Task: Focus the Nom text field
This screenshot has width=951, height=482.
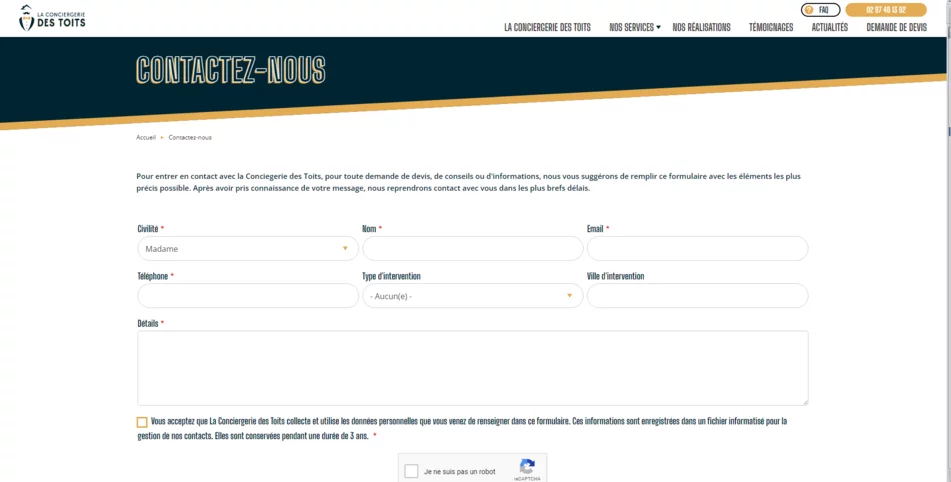Action: coord(472,249)
